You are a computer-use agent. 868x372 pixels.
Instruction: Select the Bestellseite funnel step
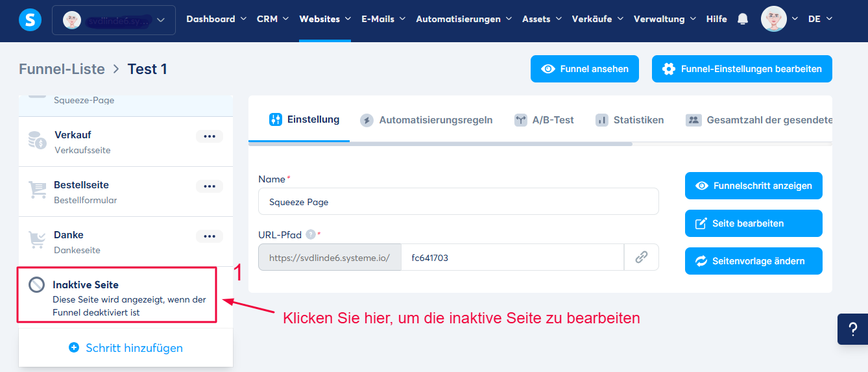coord(125,192)
